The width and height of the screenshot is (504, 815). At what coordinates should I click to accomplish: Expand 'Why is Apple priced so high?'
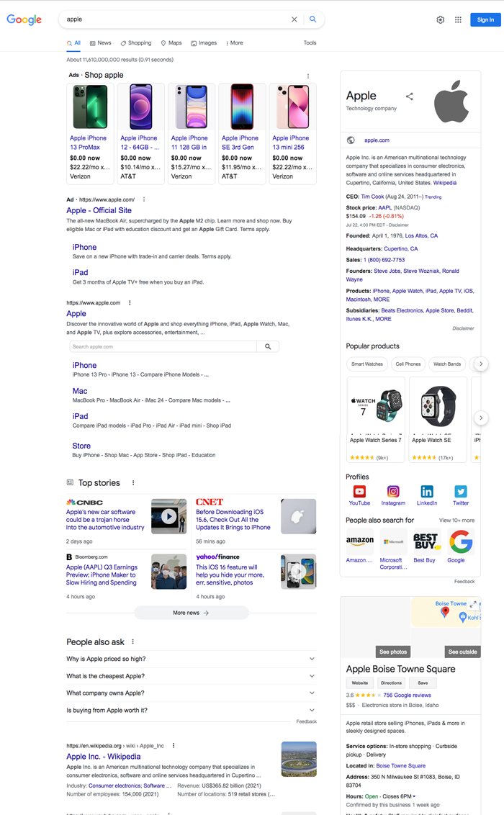pos(192,659)
